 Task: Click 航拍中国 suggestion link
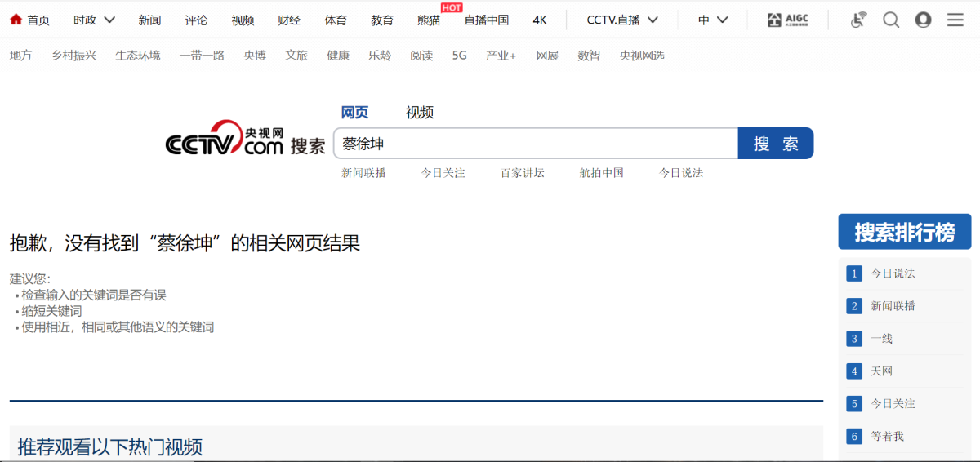pos(602,173)
